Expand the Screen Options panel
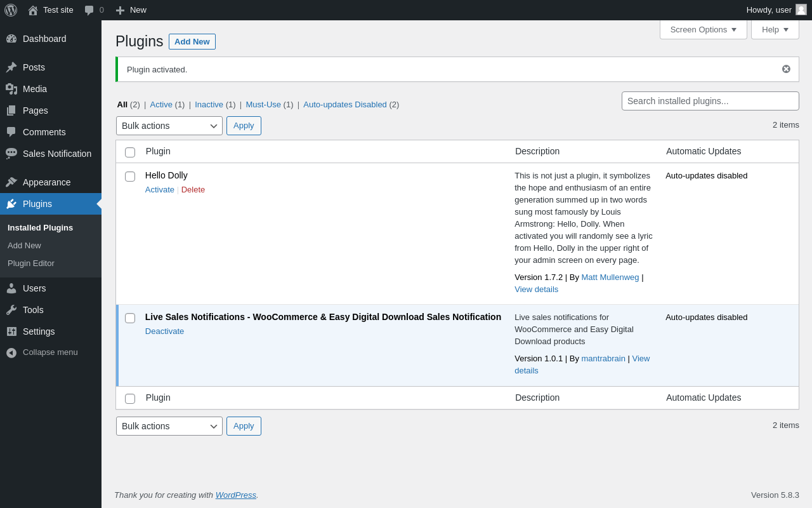The height and width of the screenshot is (508, 812). point(703,29)
